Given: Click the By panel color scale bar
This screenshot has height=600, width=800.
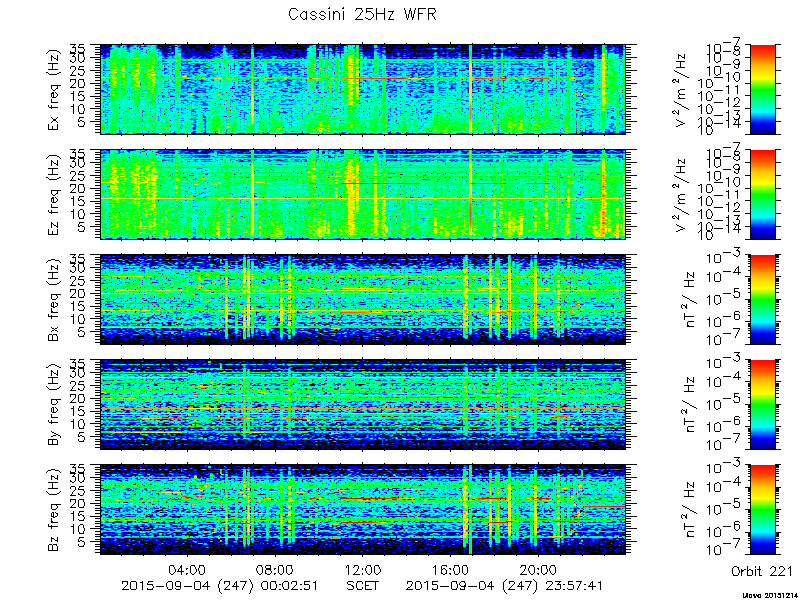Looking at the screenshot, I should 762,405.
